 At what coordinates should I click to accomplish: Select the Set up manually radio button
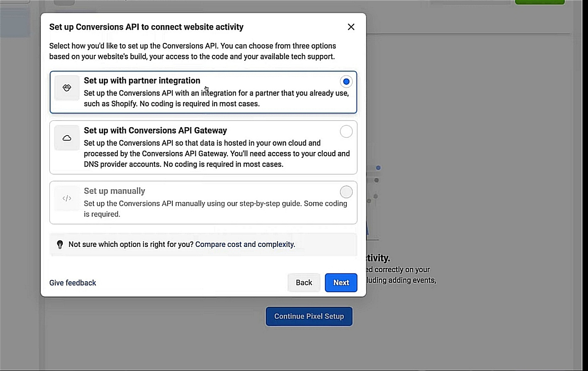coord(346,192)
